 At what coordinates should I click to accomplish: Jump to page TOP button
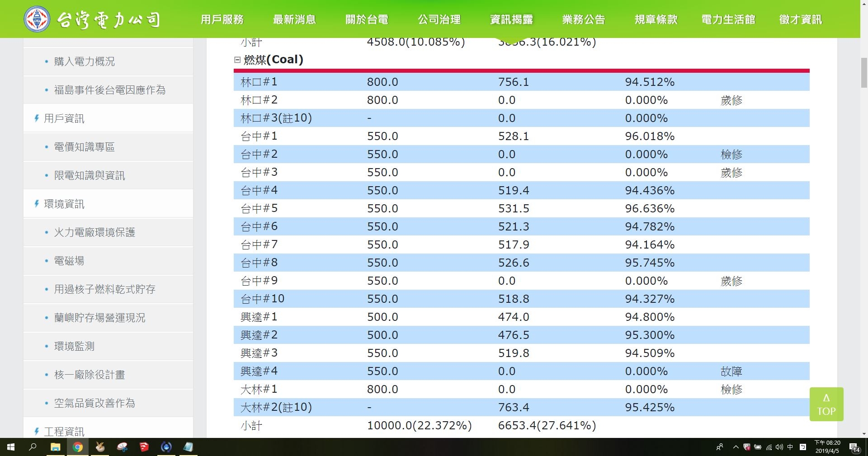tap(826, 404)
